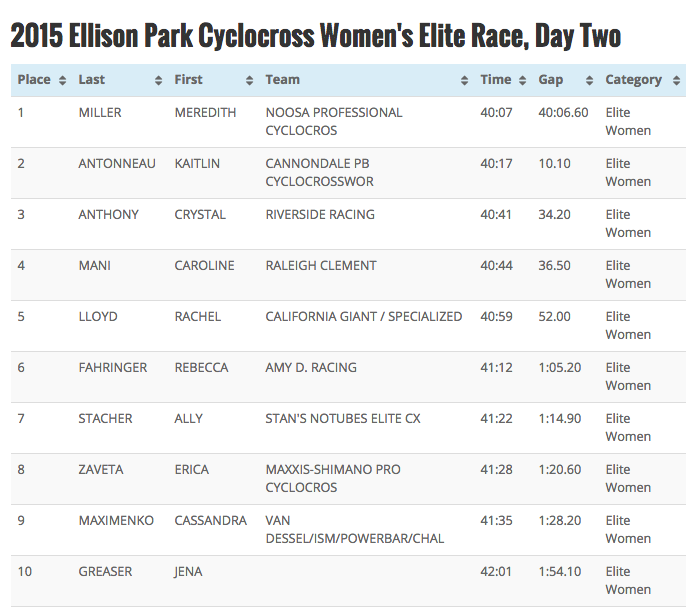Image resolution: width=700 pixels, height=608 pixels.
Task: Click the sort arrows beside Time header
Action: (523, 80)
